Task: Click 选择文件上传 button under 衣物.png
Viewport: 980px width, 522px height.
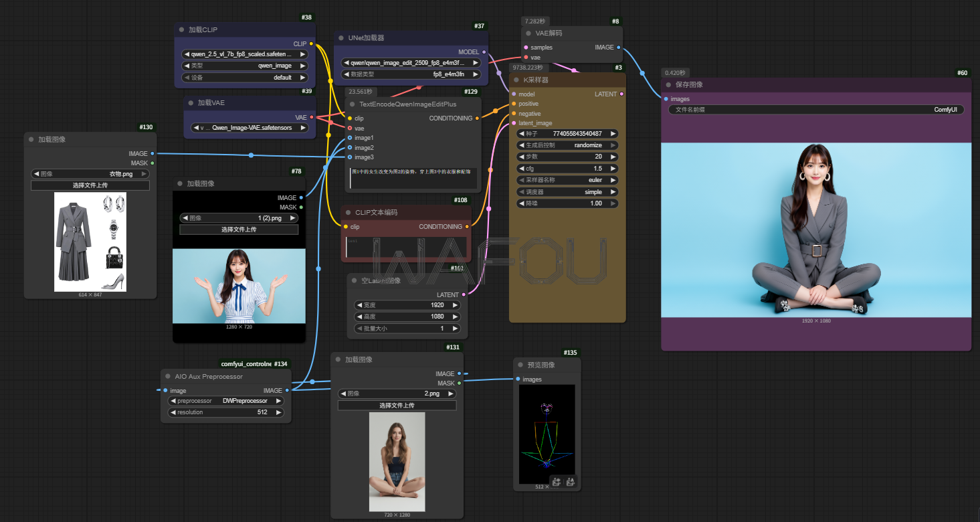Action: (x=90, y=185)
